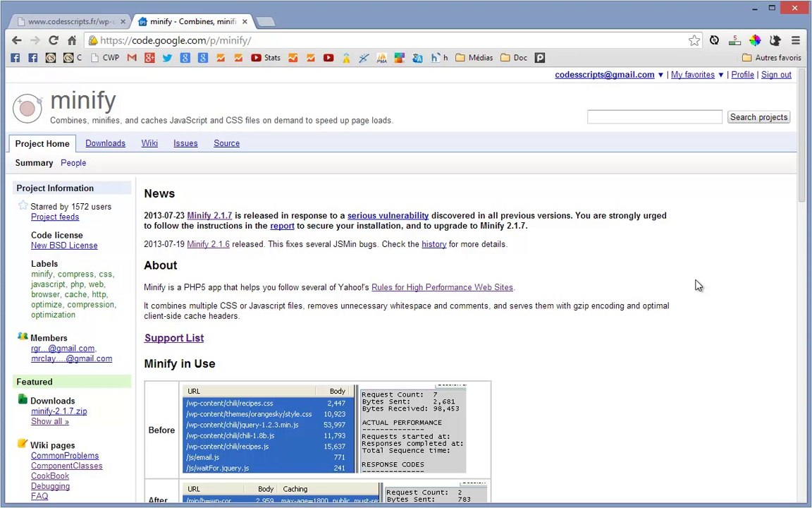Click the browser forward arrow
This screenshot has height=508, width=812.
click(35, 40)
